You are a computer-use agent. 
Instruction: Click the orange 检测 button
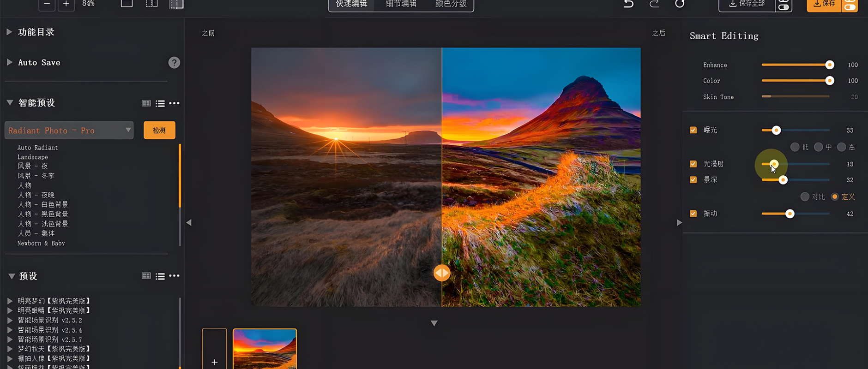click(x=159, y=131)
